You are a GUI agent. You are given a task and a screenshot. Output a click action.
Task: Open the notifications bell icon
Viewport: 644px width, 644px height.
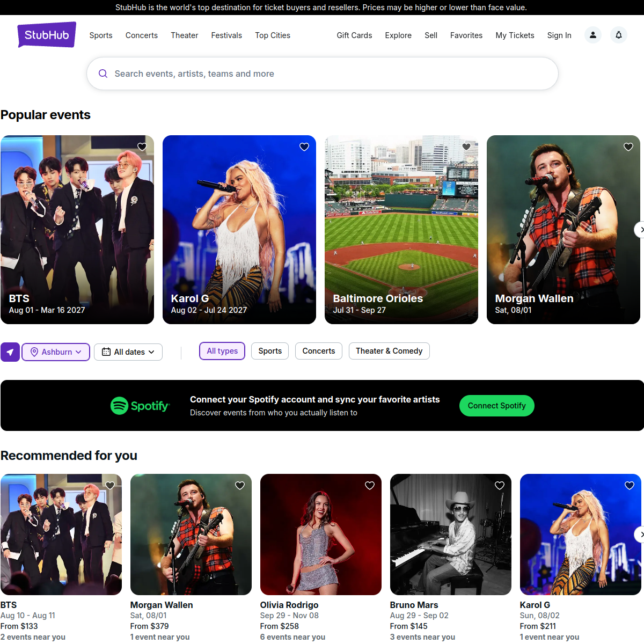tap(619, 35)
